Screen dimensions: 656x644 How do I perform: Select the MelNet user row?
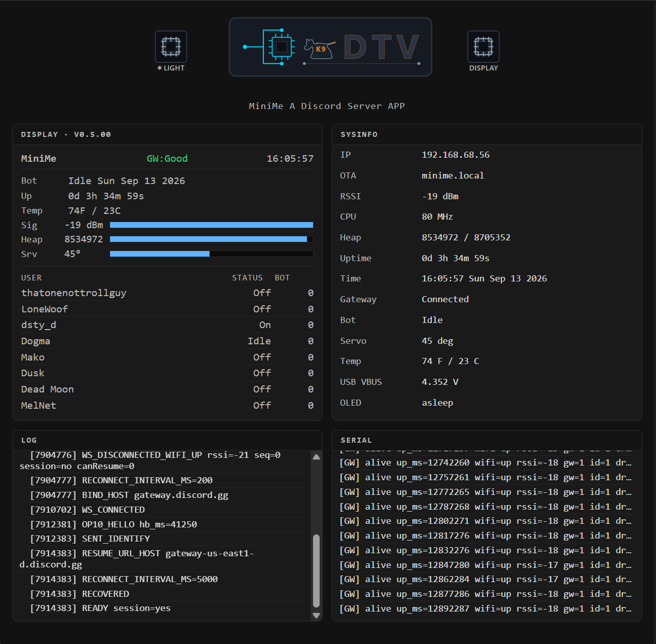coord(167,406)
